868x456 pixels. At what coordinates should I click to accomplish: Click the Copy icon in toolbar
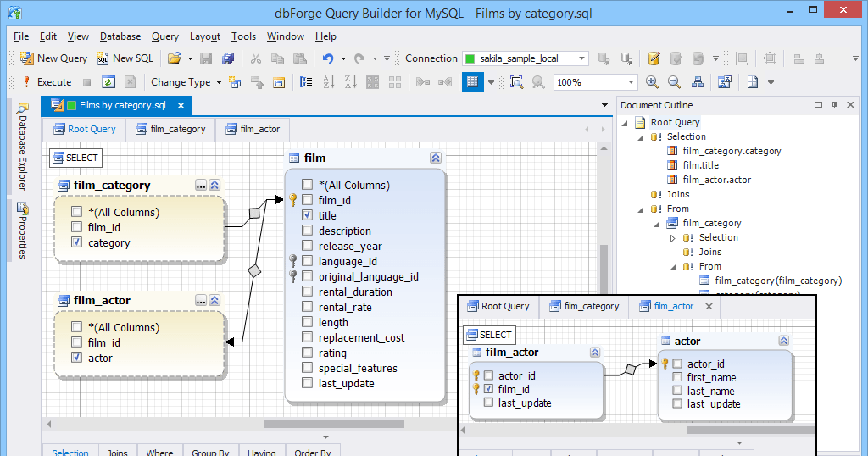pos(277,58)
